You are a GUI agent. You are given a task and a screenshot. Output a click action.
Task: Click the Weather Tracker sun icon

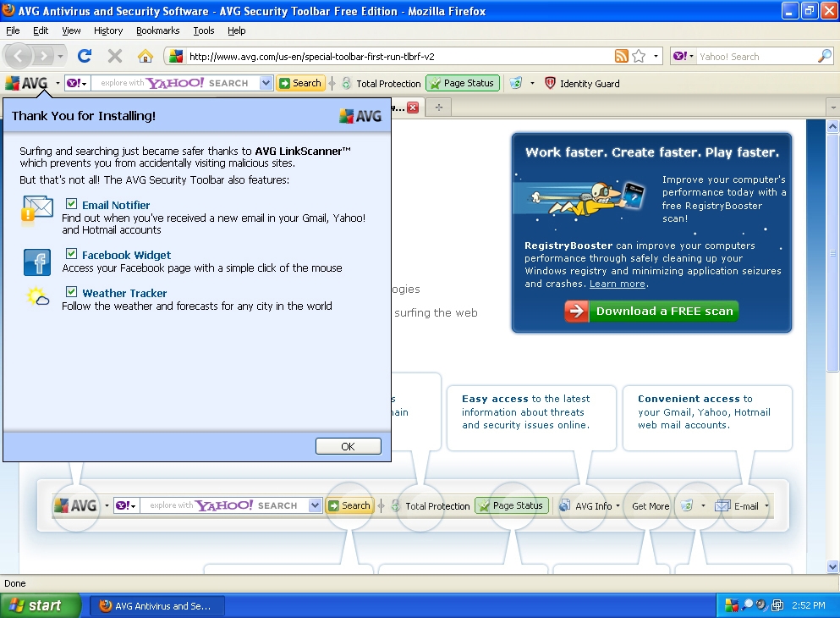pos(37,296)
